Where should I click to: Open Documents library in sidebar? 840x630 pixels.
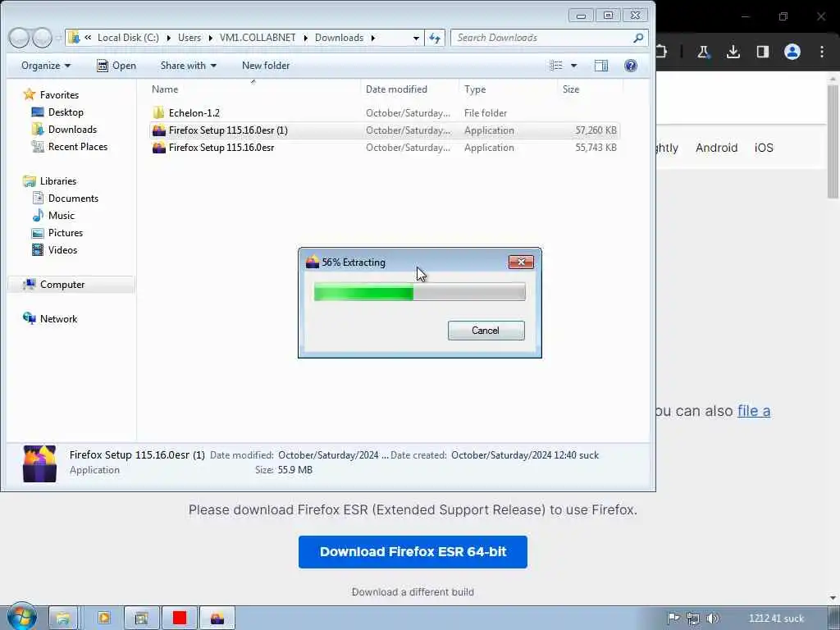click(x=66, y=199)
